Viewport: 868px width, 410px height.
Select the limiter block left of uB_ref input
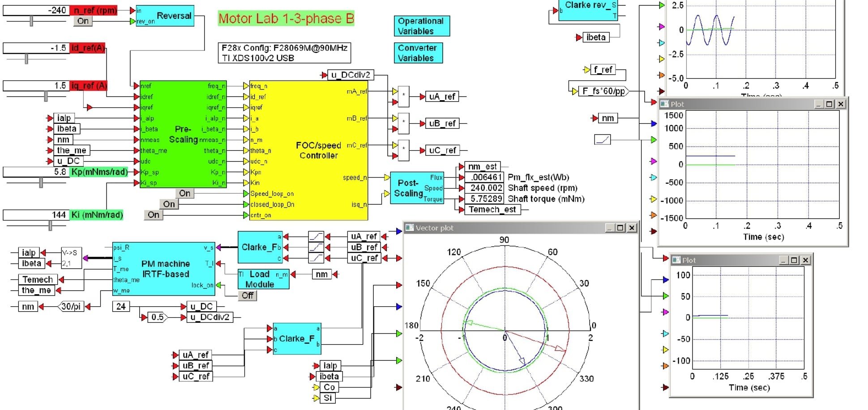coord(316,247)
